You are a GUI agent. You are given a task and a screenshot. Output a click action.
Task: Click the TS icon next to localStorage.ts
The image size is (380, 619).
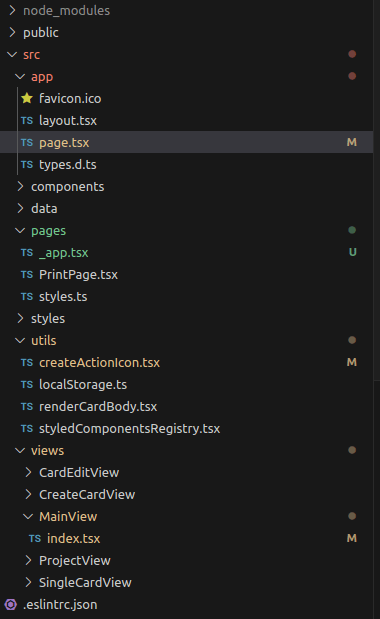pyautogui.click(x=27, y=385)
